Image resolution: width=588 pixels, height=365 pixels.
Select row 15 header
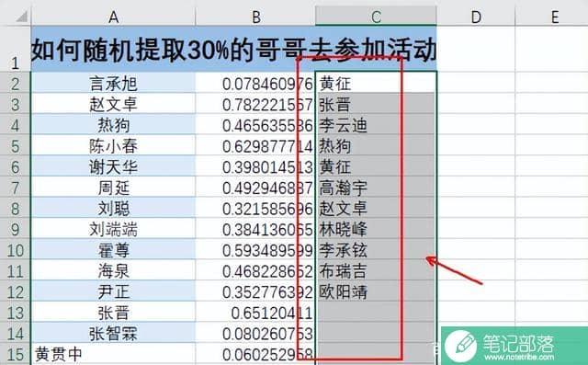click(x=16, y=354)
